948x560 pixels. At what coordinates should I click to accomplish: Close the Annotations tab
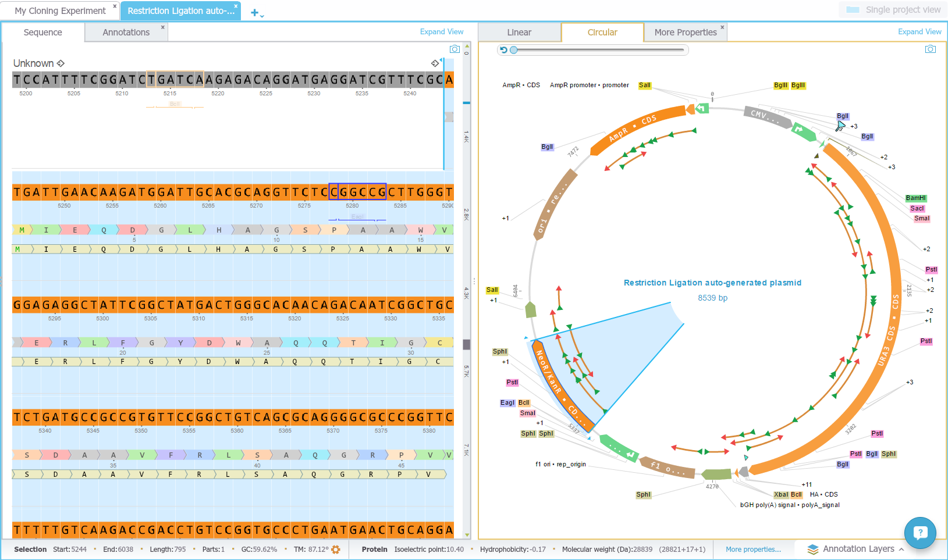[x=163, y=27]
